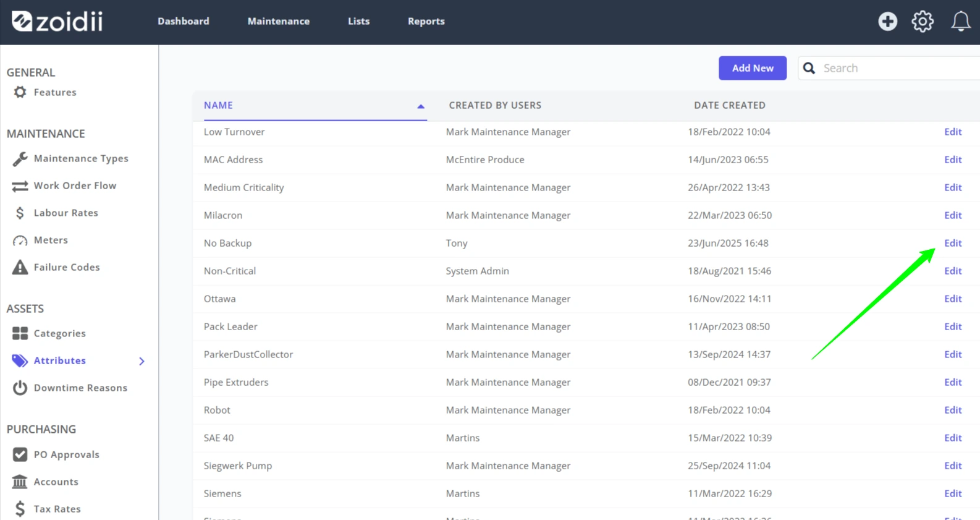The width and height of the screenshot is (980, 520).
Task: Open the Maintenance top menu
Action: click(x=279, y=21)
